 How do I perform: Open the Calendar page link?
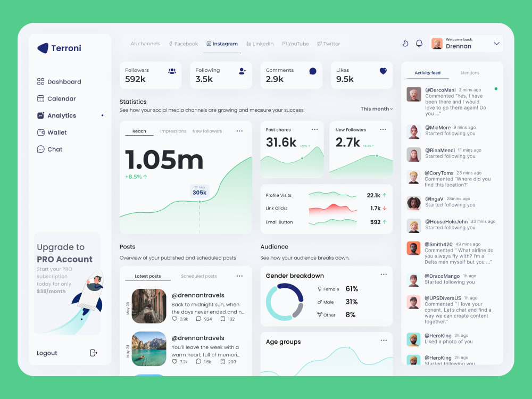[x=61, y=98]
